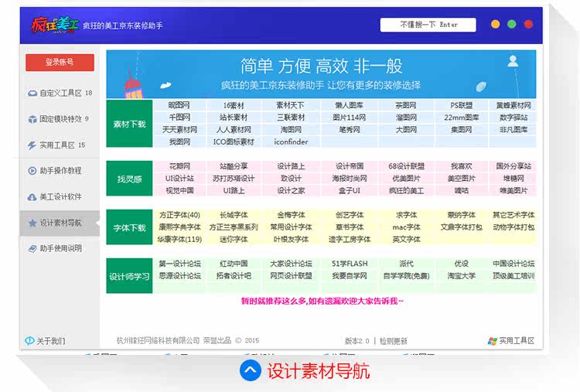Open the 懒人图库 link
This screenshot has width=580, height=392.
350,105
